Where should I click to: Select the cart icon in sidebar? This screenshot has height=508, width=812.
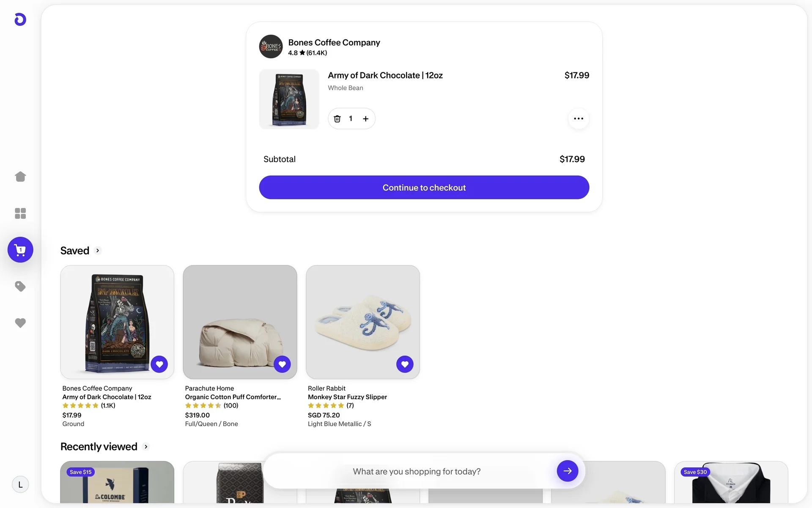tap(20, 250)
